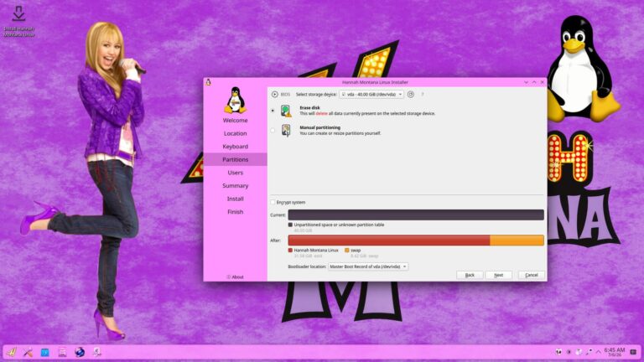644x362 pixels.
Task: Click the Manual partitioning heading text
Action: tap(320, 127)
